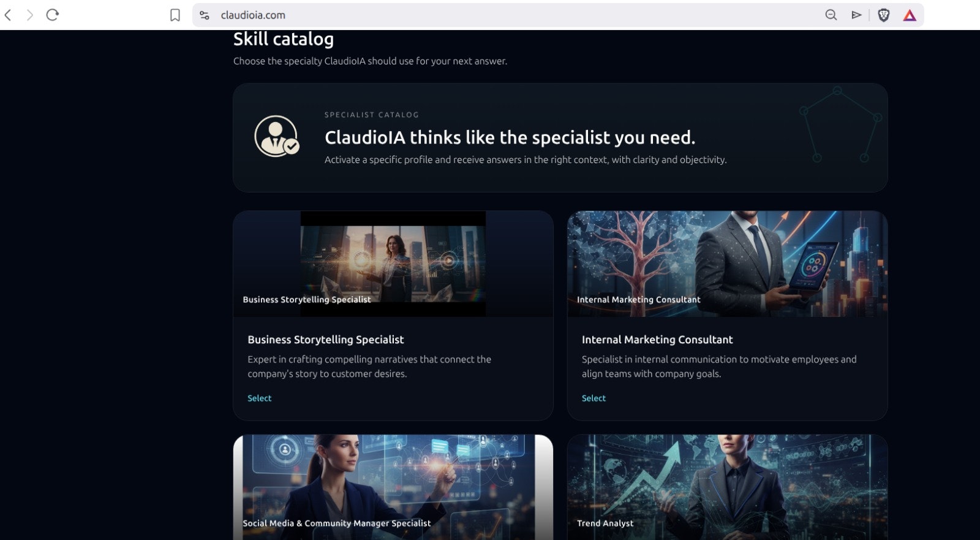Viewport: 980px width, 540px height.
Task: Click the send/share arrow icon in address bar
Action: pos(856,15)
